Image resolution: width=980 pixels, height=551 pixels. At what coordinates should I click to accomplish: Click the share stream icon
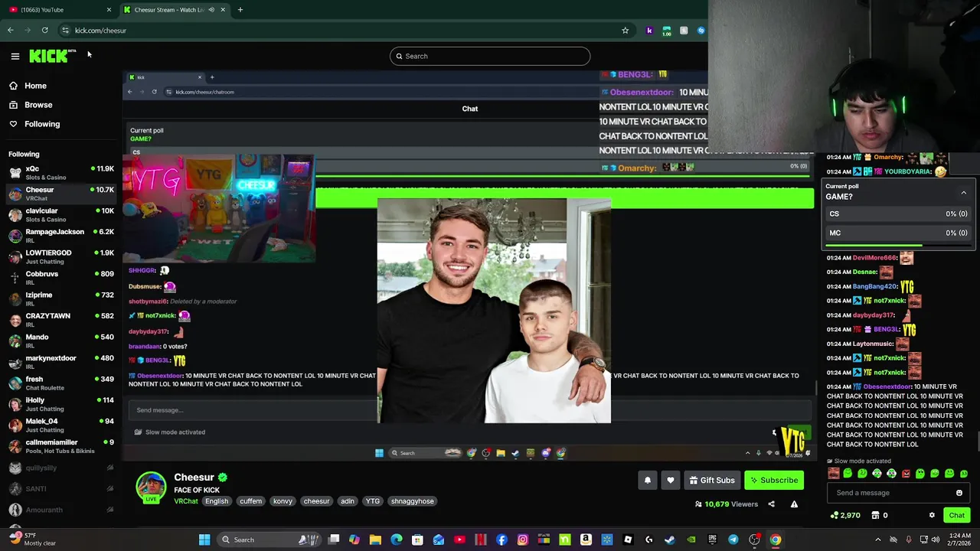point(771,504)
